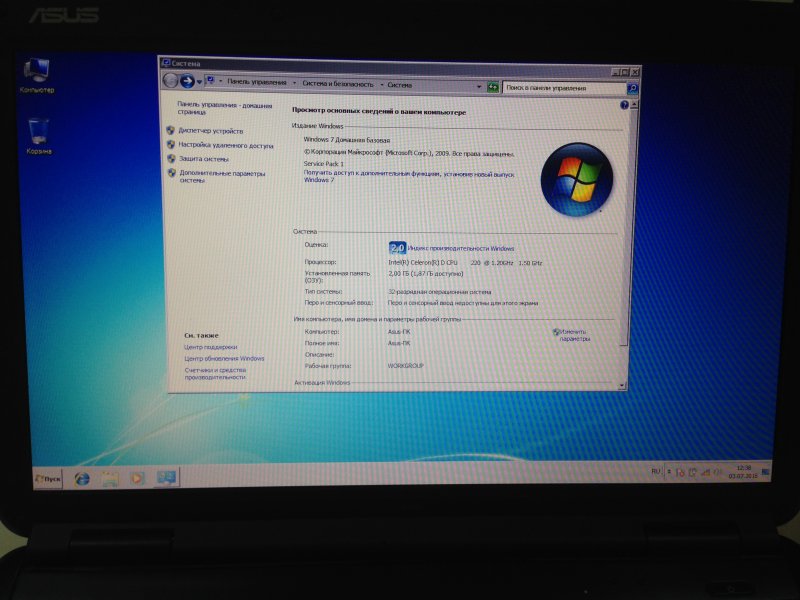
Task: Open Диспетчер устройств link
Action: coord(210,130)
